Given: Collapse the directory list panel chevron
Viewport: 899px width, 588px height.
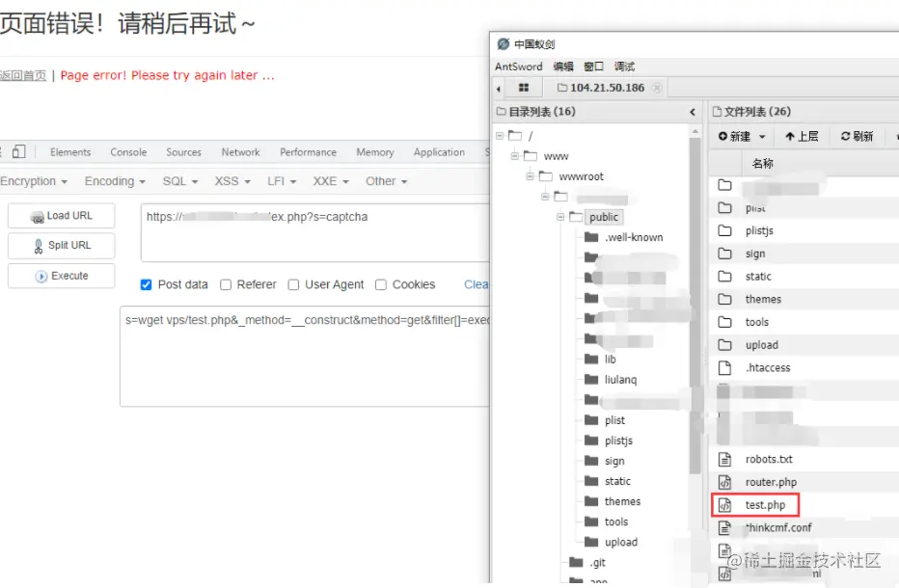Looking at the screenshot, I should pos(693,112).
